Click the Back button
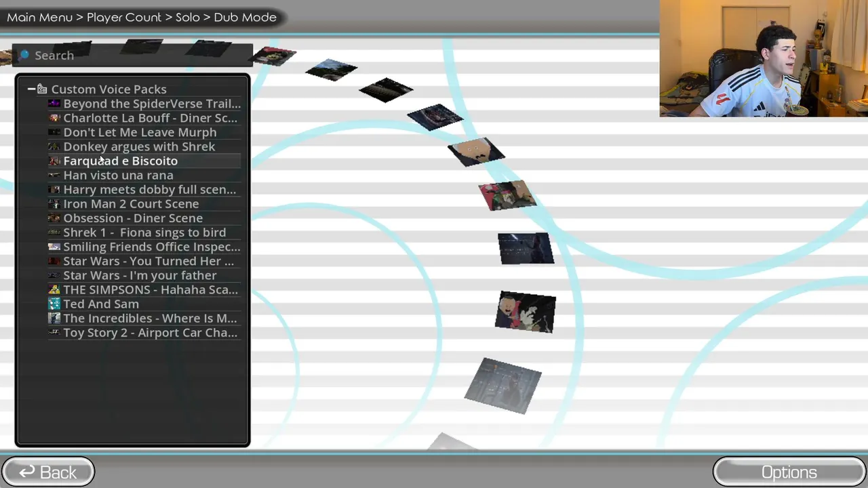This screenshot has width=868, height=488. coord(47,472)
